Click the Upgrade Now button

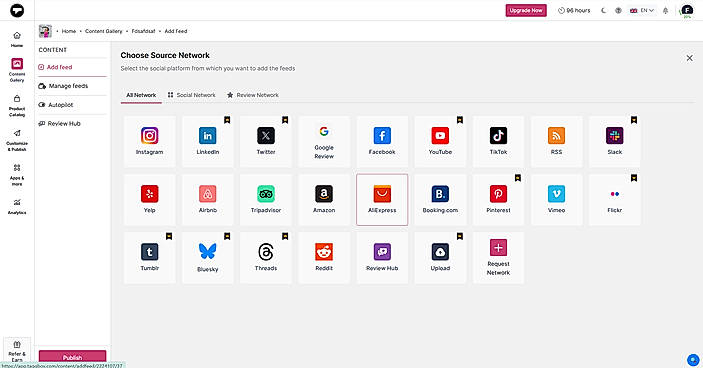pyautogui.click(x=526, y=10)
